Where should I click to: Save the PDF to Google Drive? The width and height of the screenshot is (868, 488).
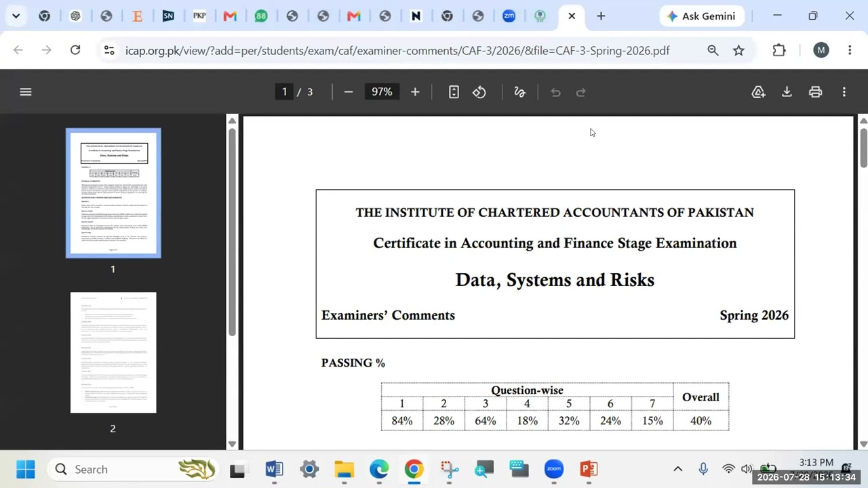(758, 92)
